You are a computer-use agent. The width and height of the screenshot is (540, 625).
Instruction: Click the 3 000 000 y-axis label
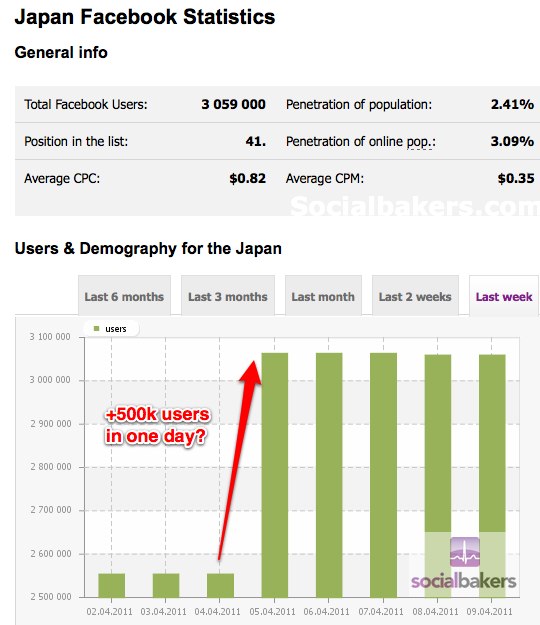coord(50,380)
